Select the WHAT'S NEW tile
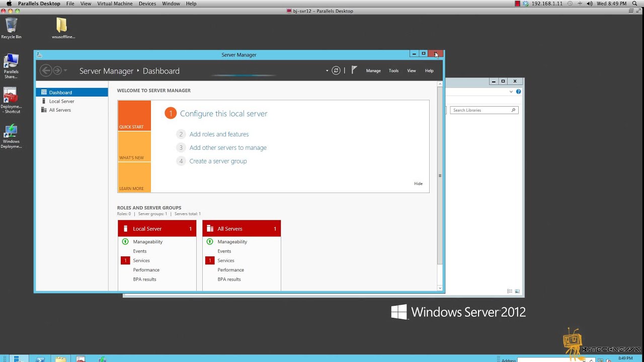 (x=134, y=146)
